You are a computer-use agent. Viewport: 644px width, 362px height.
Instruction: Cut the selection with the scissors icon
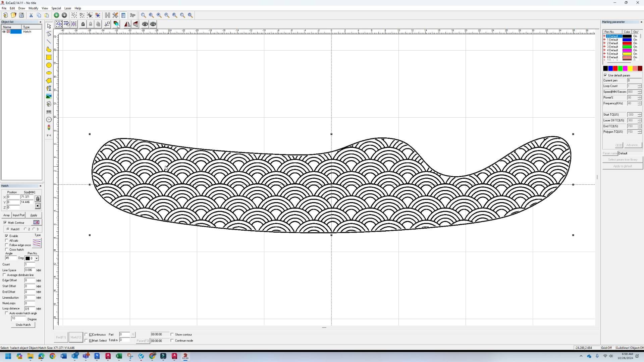[31, 15]
